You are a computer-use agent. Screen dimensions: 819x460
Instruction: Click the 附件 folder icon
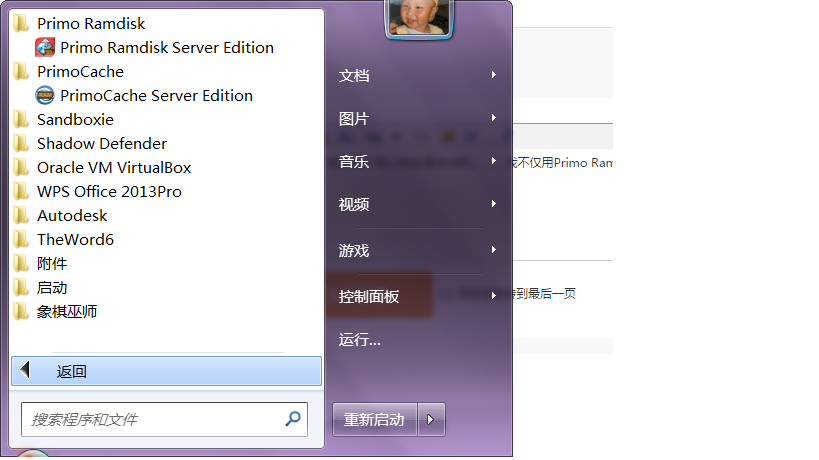pos(21,264)
